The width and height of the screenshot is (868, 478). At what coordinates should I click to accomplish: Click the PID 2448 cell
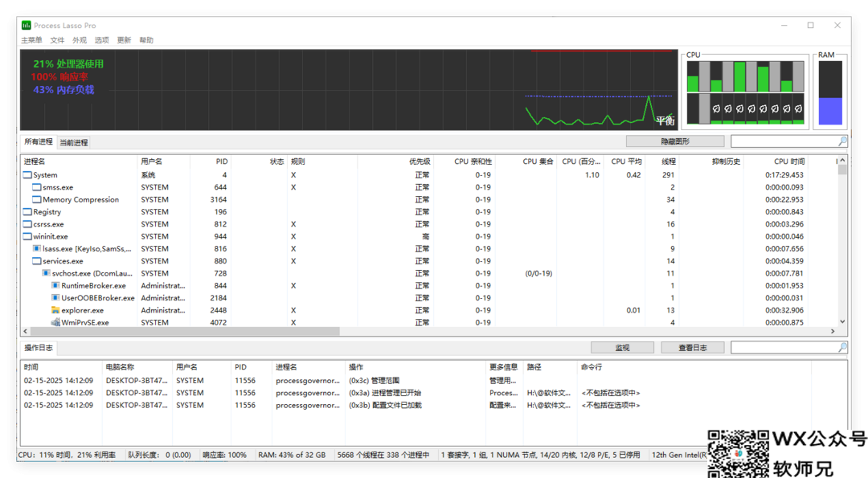(218, 310)
